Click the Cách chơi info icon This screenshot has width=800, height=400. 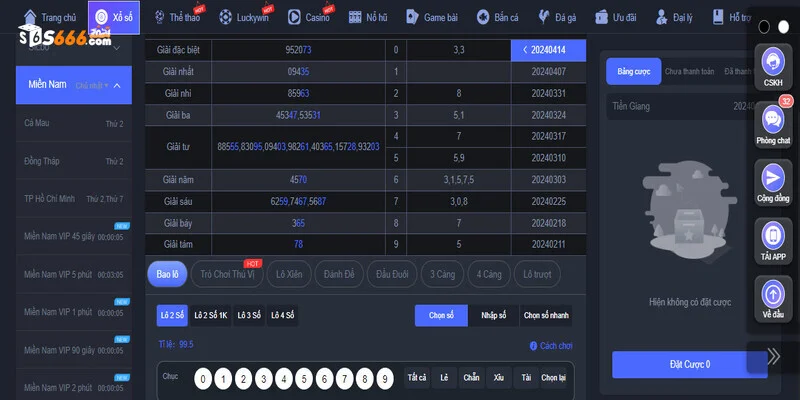(x=533, y=345)
